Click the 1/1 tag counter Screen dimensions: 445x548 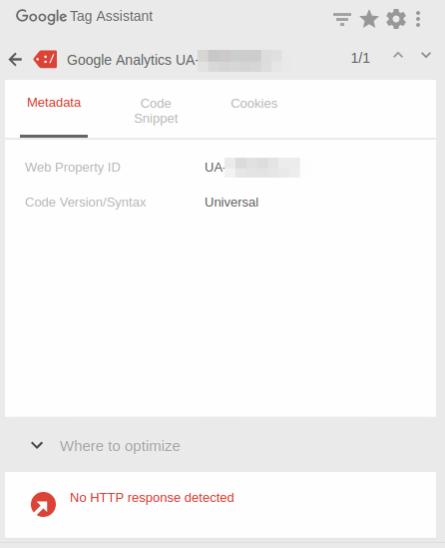[x=360, y=58]
